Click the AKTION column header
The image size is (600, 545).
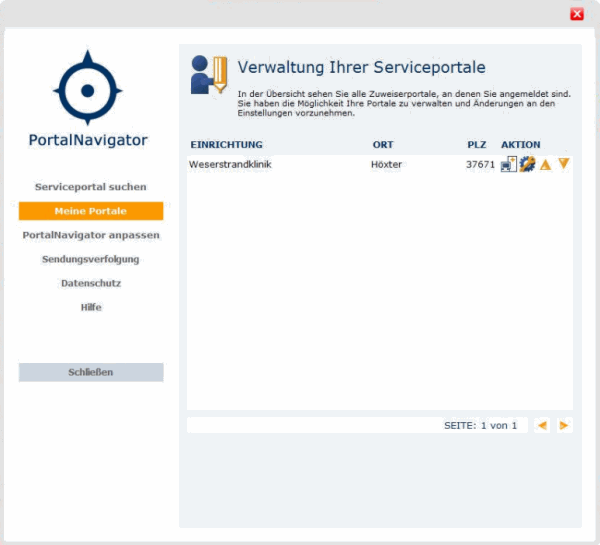point(521,145)
